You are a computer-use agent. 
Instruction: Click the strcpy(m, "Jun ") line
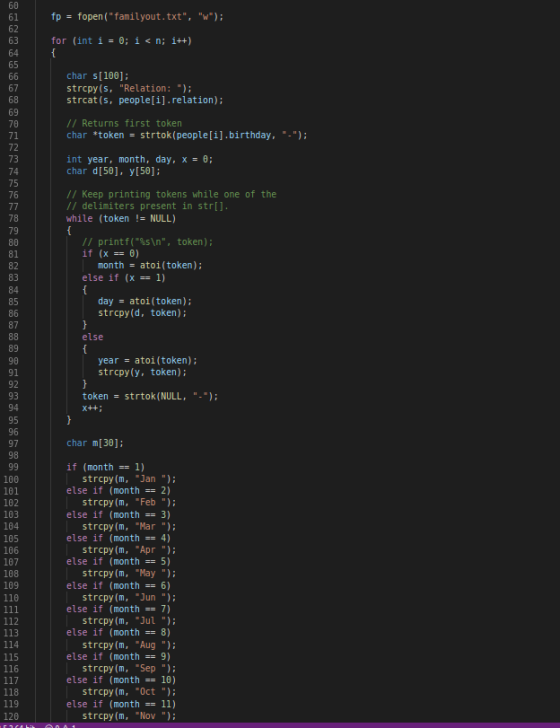(129, 598)
